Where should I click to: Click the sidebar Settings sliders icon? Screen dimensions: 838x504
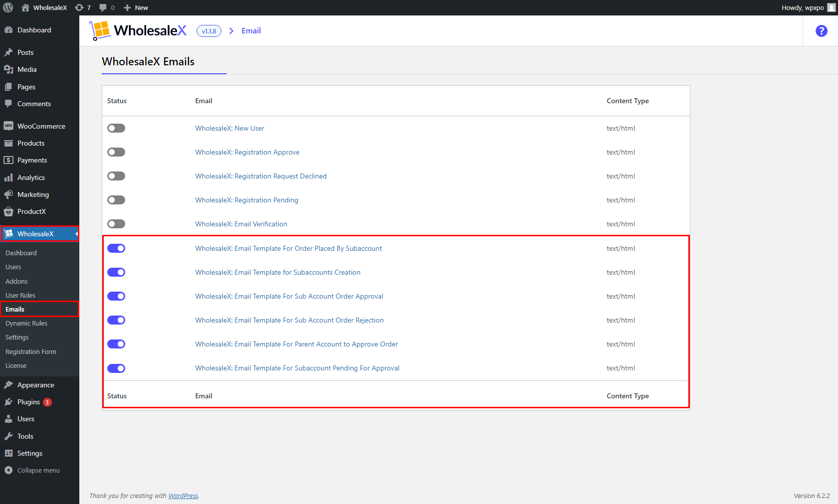[8, 453]
